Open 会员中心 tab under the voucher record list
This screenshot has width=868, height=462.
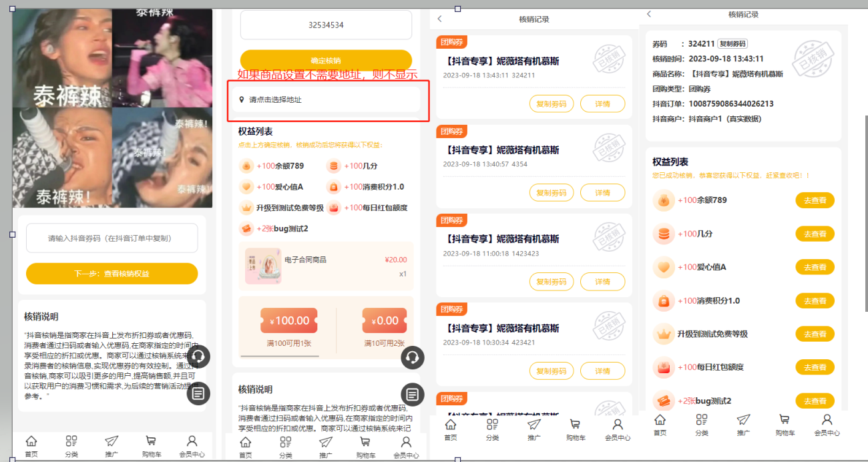click(x=617, y=429)
